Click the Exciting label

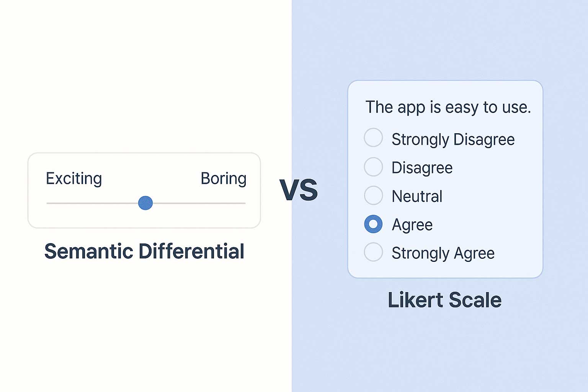click(74, 179)
